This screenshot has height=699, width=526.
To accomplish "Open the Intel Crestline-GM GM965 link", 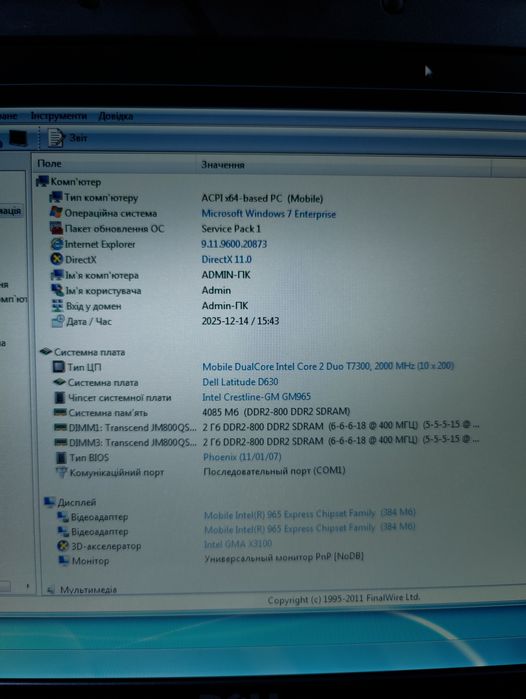I will [x=256, y=396].
